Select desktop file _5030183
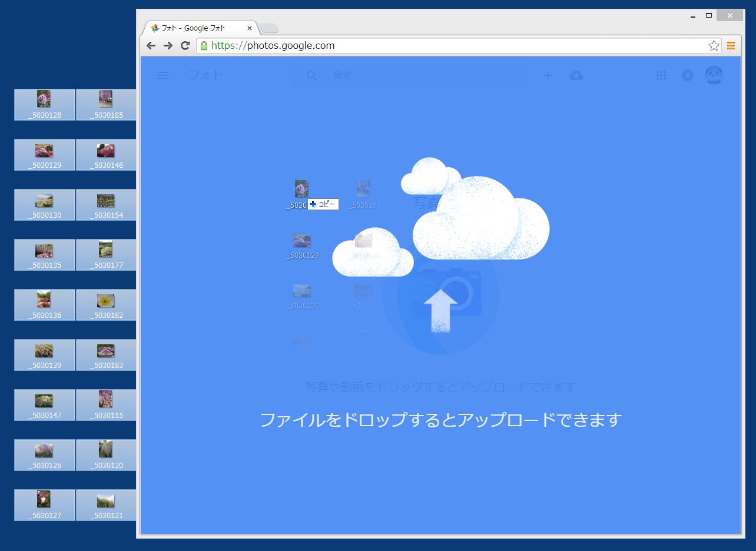 pyautogui.click(x=107, y=355)
